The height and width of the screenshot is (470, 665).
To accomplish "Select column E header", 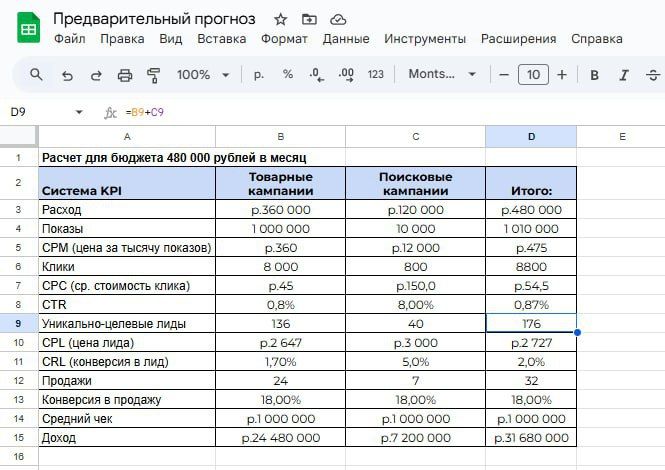I will click(622, 137).
